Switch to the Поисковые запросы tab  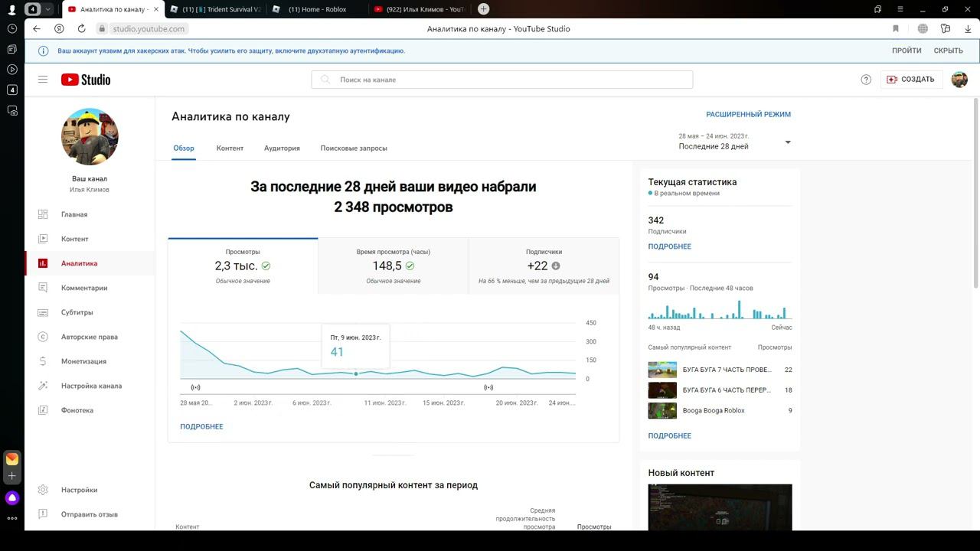(x=354, y=148)
